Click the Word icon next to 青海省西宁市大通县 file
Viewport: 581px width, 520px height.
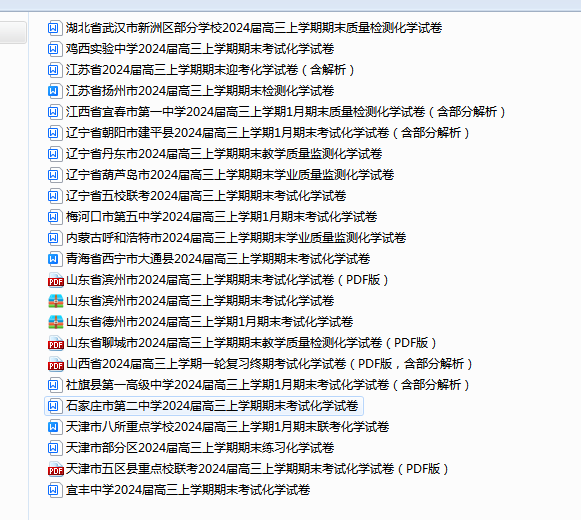point(54,259)
